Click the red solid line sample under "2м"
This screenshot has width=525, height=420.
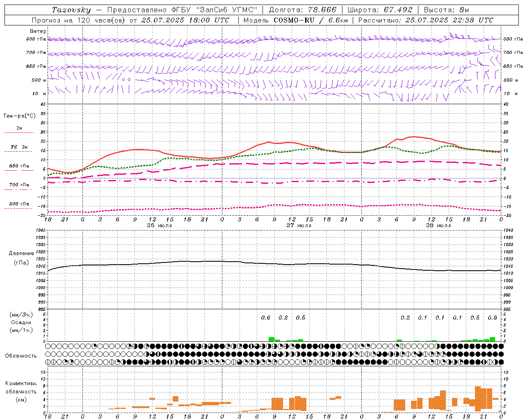point(19,133)
